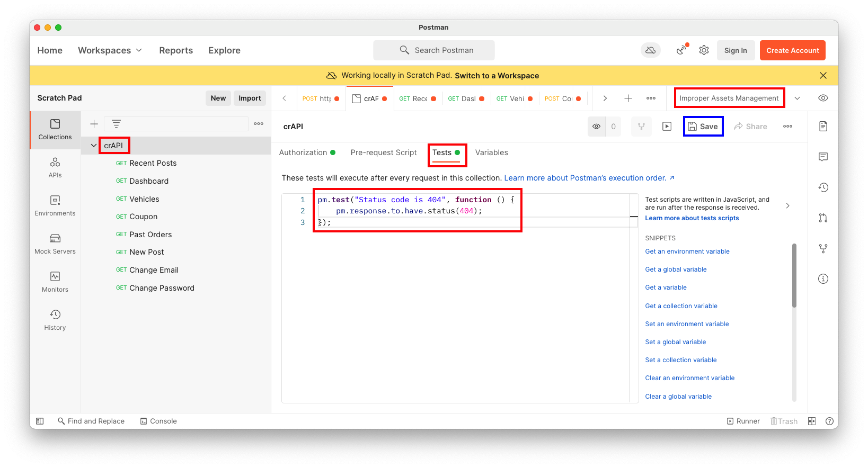Open the Workspaces dropdown menu
The height and width of the screenshot is (468, 868).
tap(110, 50)
